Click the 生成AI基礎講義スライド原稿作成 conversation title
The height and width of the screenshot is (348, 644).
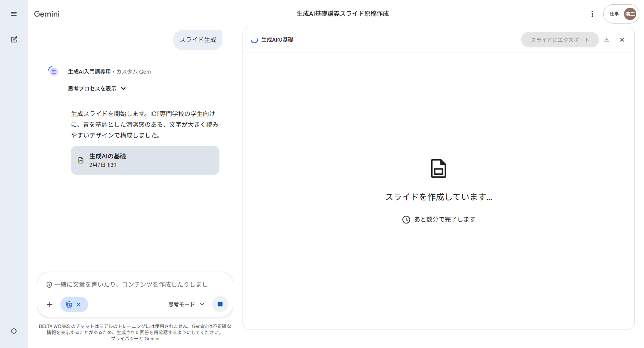(342, 14)
